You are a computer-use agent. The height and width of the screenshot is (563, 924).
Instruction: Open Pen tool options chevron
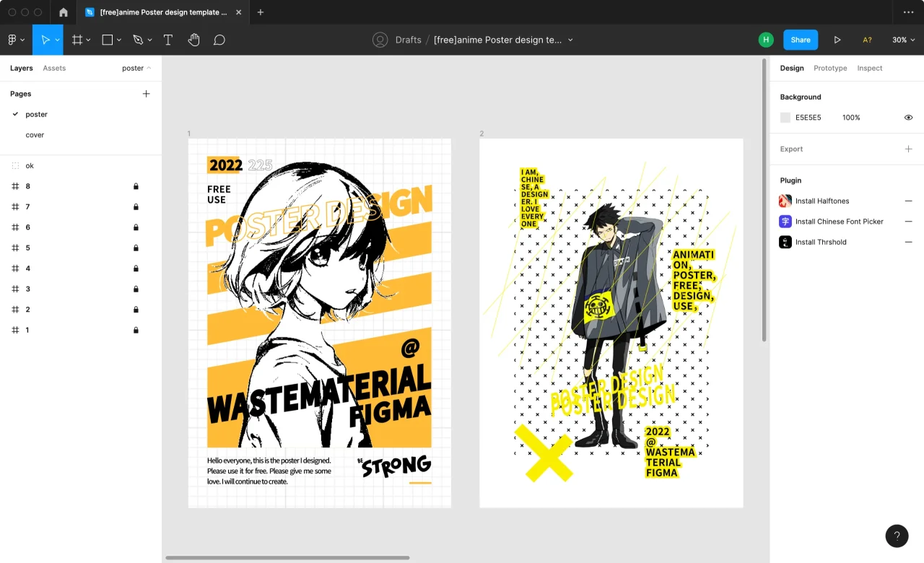coord(149,40)
